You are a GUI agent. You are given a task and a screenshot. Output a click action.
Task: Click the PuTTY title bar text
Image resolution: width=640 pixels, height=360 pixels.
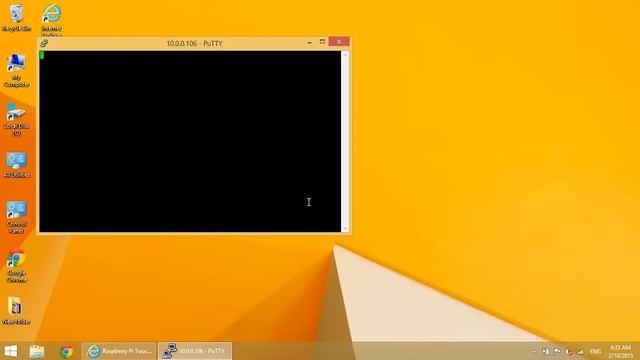tap(194, 43)
